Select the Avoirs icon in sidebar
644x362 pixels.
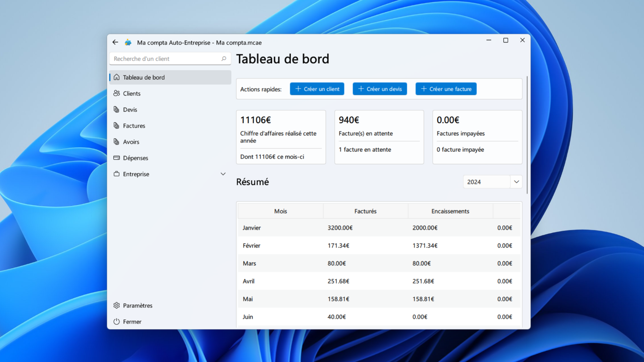pos(116,141)
